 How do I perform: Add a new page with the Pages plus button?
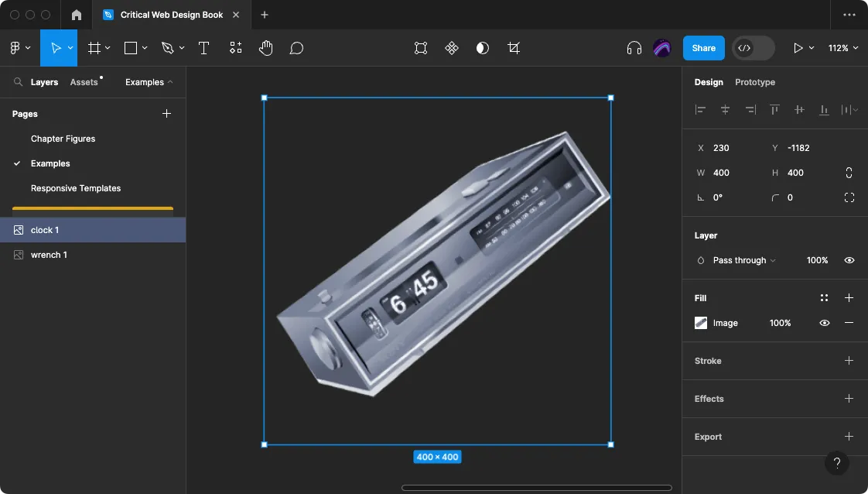[x=166, y=114]
